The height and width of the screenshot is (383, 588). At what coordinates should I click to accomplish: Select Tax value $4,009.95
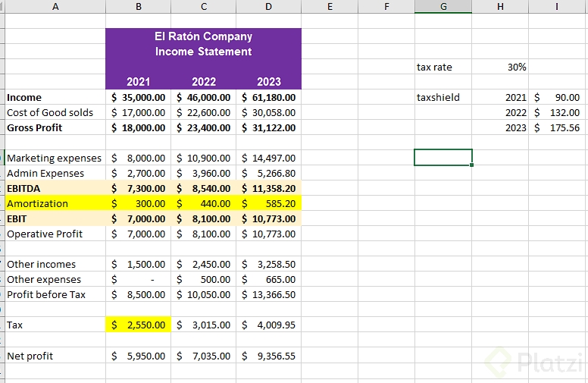(269, 325)
